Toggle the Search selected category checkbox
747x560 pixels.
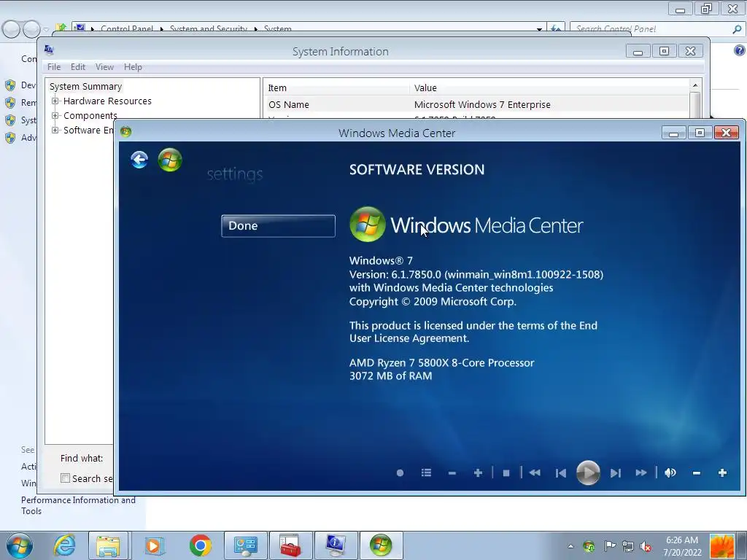point(65,478)
